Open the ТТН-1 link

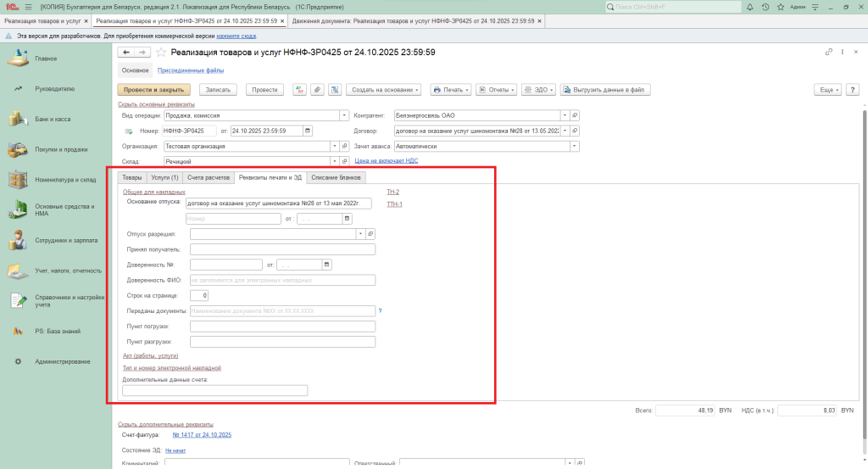394,204
